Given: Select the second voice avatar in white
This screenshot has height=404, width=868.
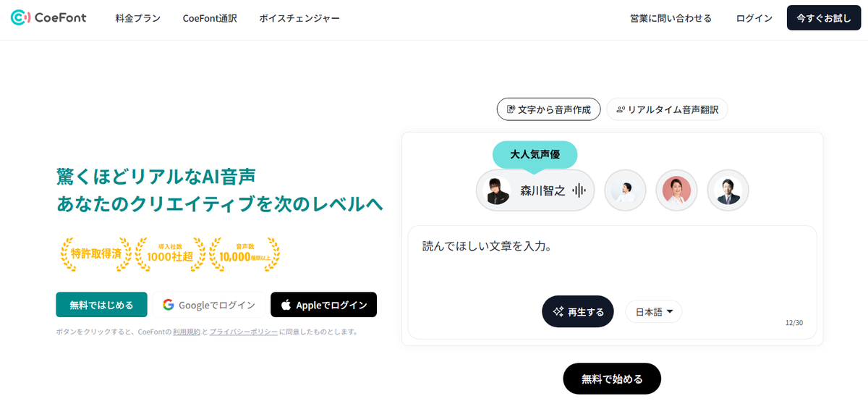Looking at the screenshot, I should pyautogui.click(x=625, y=190).
